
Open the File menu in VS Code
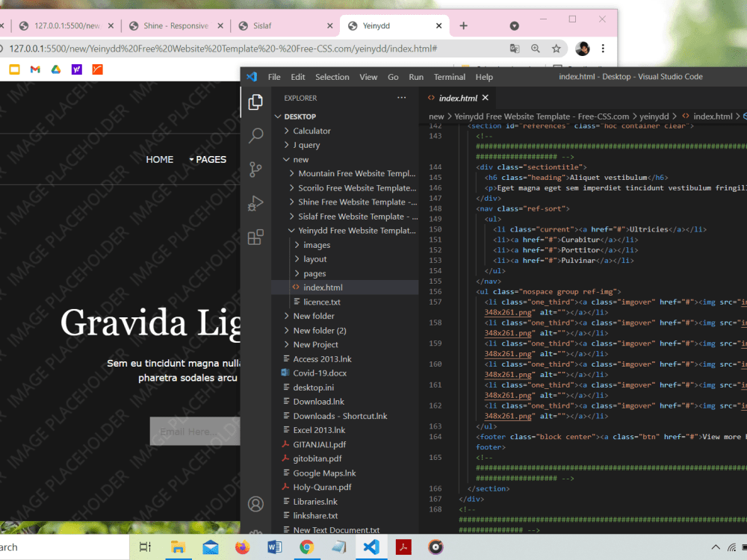click(274, 77)
